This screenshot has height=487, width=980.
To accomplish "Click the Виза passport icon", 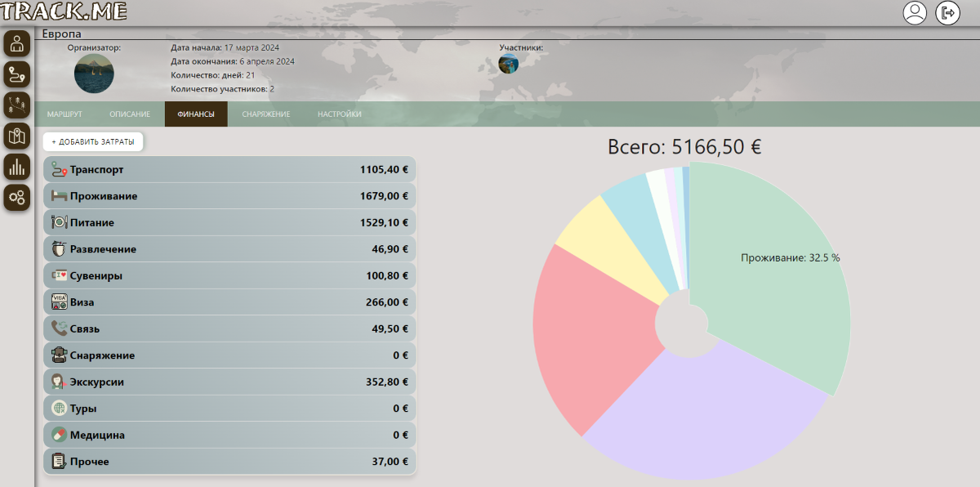I will point(59,302).
